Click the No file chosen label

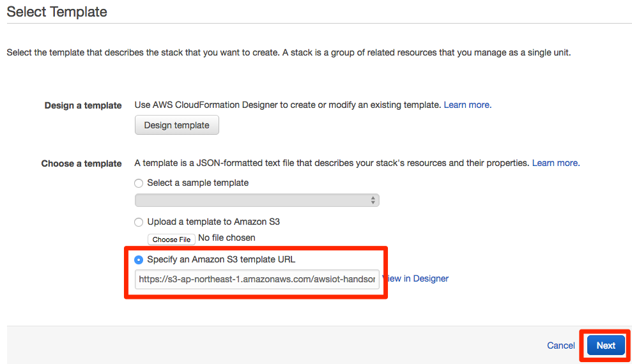pos(226,238)
